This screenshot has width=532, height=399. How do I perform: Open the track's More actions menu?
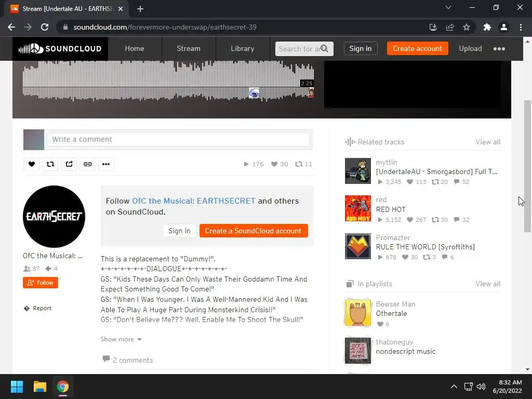pyautogui.click(x=106, y=164)
